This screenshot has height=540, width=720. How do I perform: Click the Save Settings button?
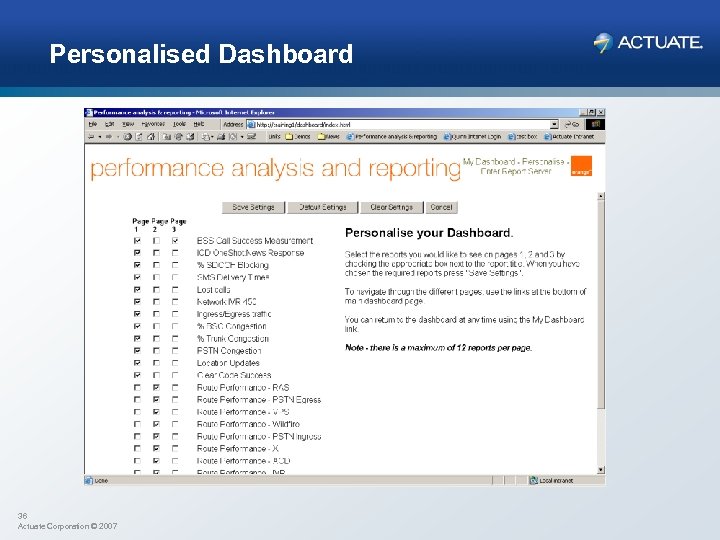[x=253, y=207]
